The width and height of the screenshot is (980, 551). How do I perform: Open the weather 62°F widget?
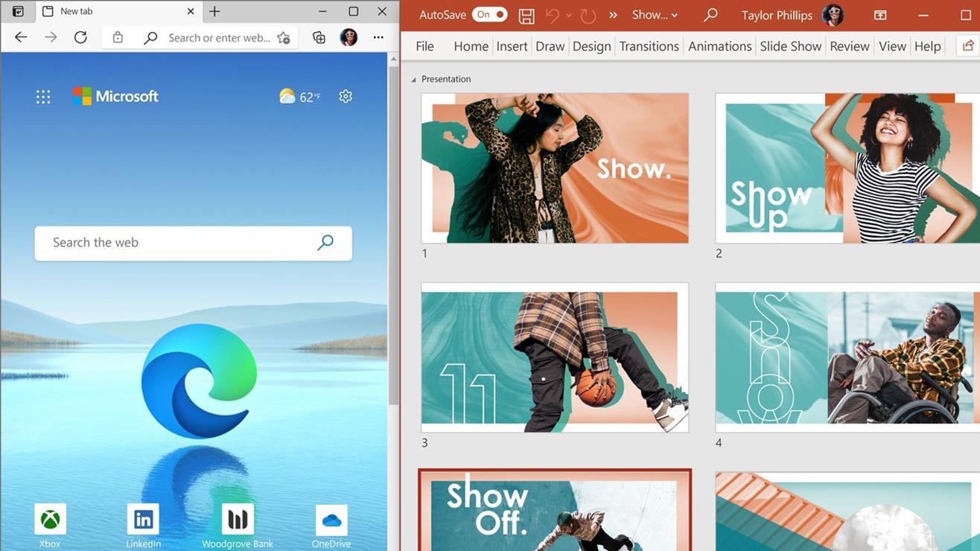tap(300, 96)
